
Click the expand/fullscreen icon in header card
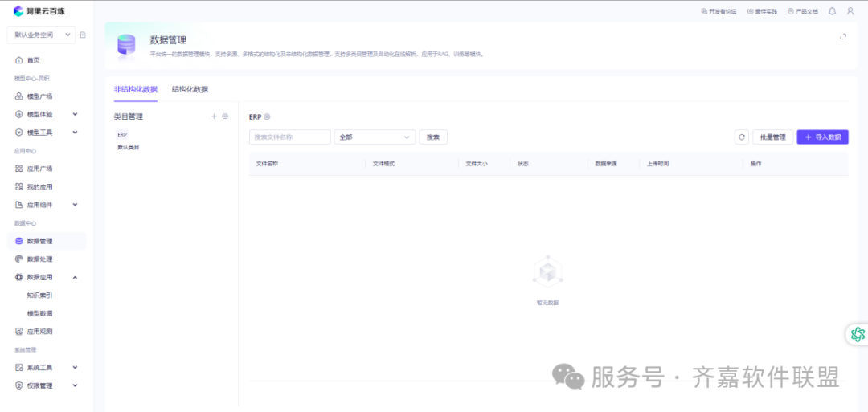coord(843,36)
